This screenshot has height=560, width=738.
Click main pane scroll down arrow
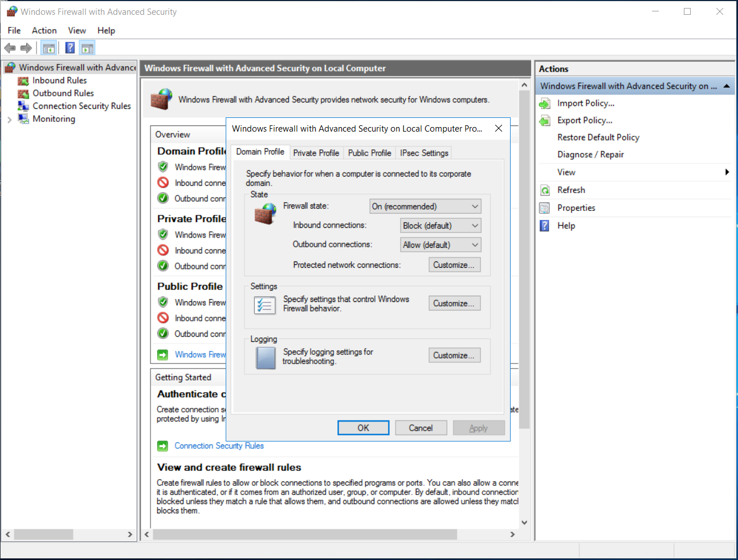(x=524, y=522)
